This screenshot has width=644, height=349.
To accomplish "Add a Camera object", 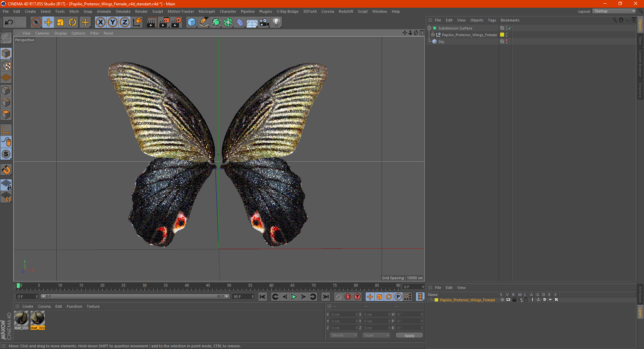I will 264,22.
